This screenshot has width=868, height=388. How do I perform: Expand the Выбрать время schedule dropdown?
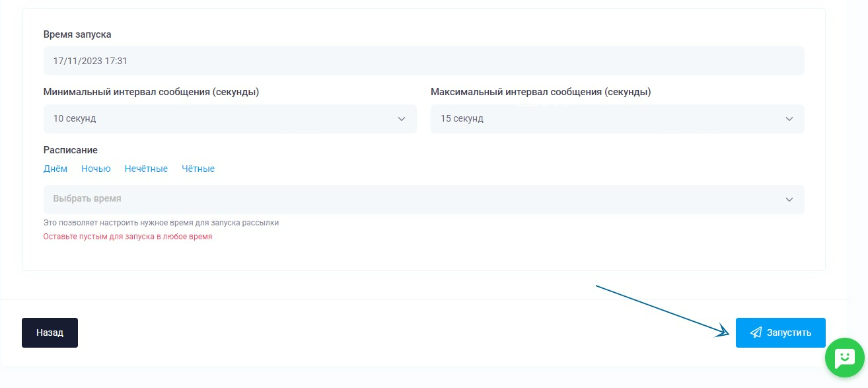[423, 199]
